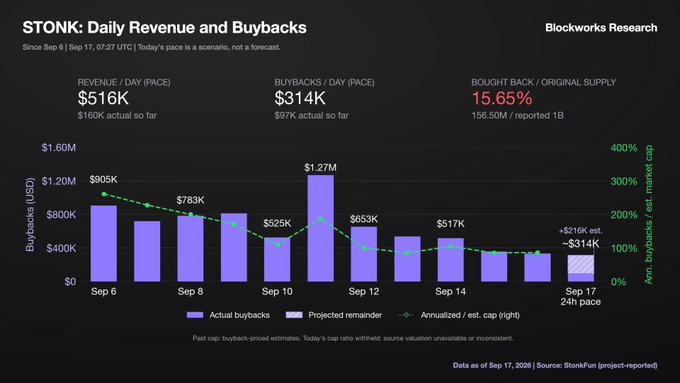Click the '400%' right axis label
Image resolution: width=680 pixels, height=383 pixels.
624,148
